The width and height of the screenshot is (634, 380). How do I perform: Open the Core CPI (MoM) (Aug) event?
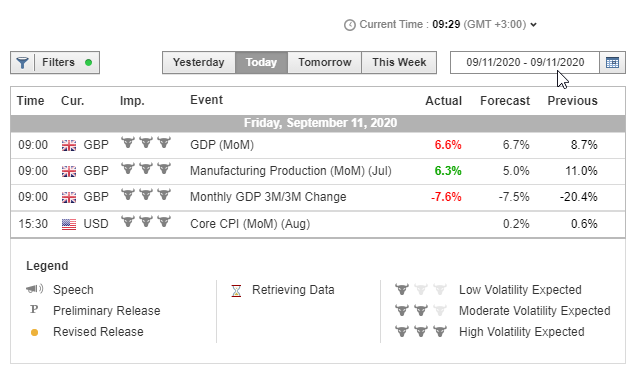[250, 224]
